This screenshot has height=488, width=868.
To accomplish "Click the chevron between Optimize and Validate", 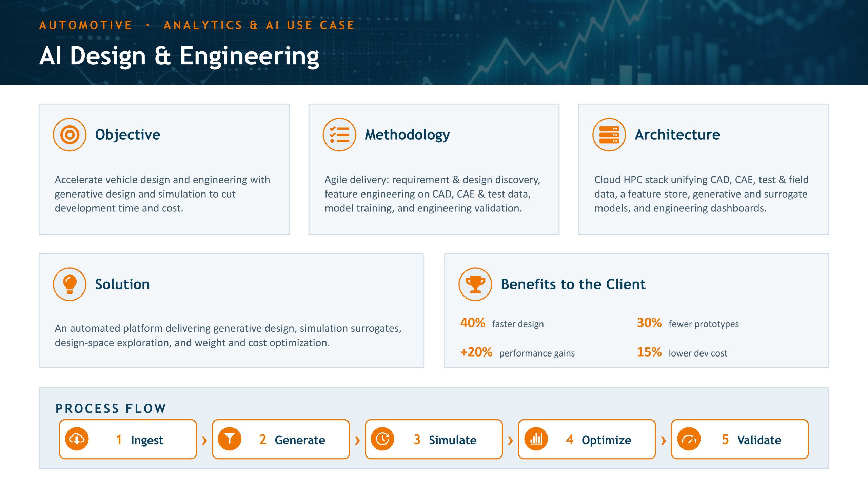I will point(663,441).
